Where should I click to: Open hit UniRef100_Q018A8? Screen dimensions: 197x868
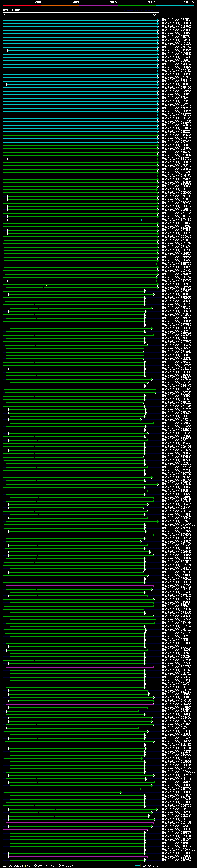click(177, 30)
